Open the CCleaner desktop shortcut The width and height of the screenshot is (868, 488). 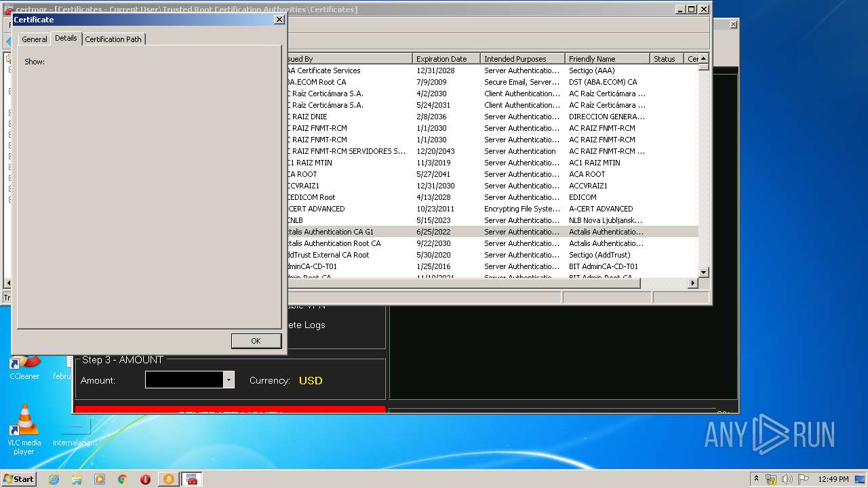pos(24,368)
